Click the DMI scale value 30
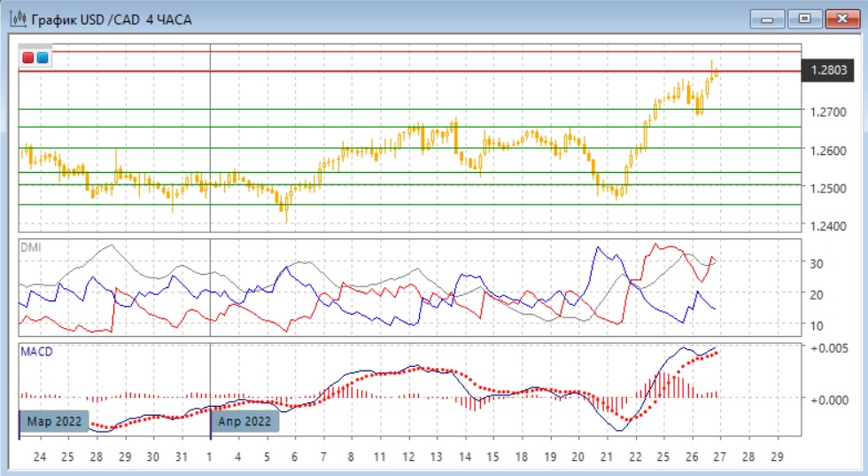868x476 pixels. (819, 263)
